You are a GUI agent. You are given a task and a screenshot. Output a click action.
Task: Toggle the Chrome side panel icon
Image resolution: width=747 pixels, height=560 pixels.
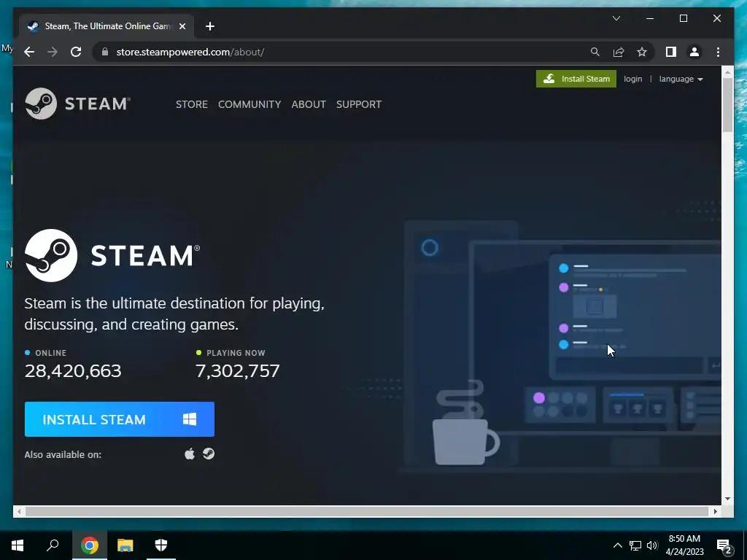(x=671, y=52)
